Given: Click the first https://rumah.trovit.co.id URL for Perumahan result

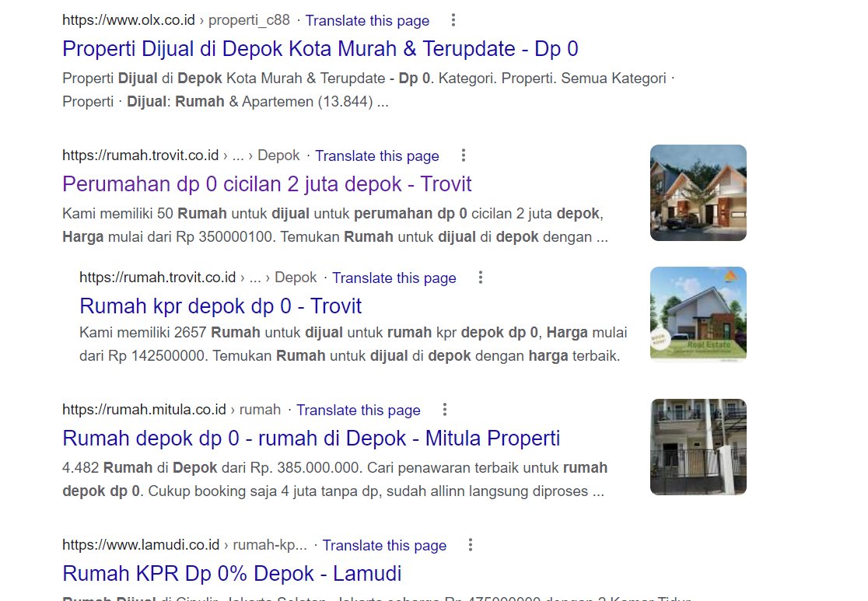Looking at the screenshot, I should (141, 155).
